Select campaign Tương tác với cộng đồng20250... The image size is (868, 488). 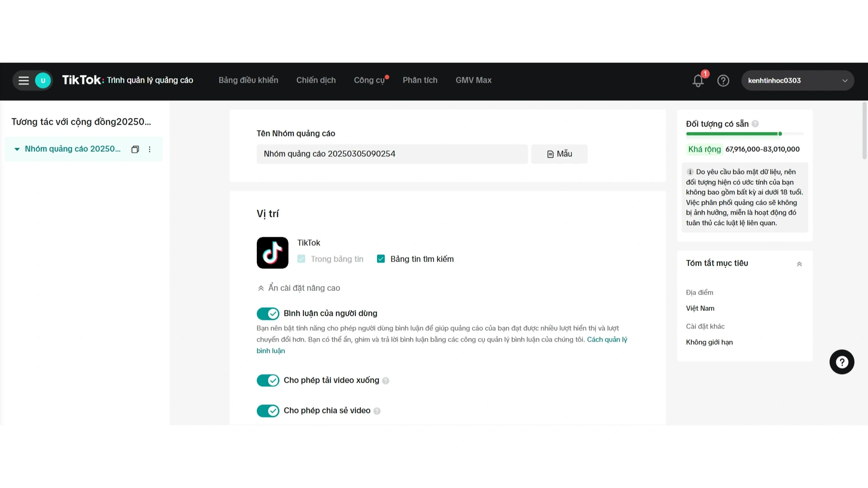tap(81, 122)
